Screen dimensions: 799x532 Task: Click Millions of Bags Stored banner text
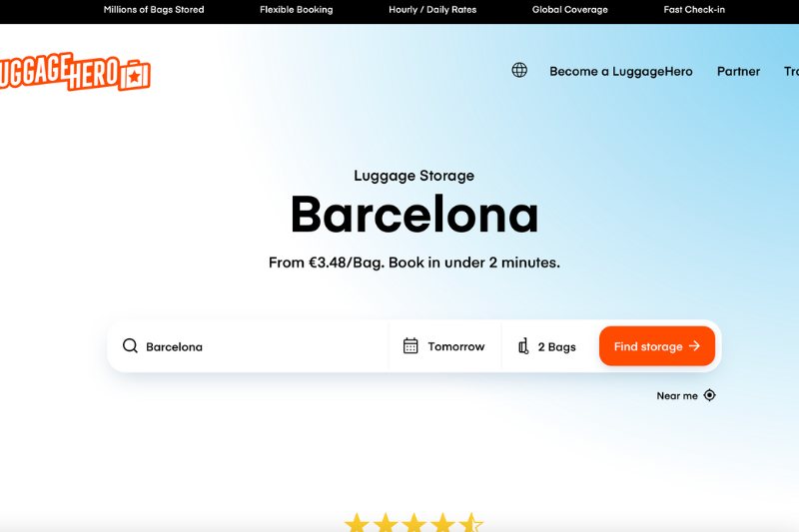click(154, 10)
